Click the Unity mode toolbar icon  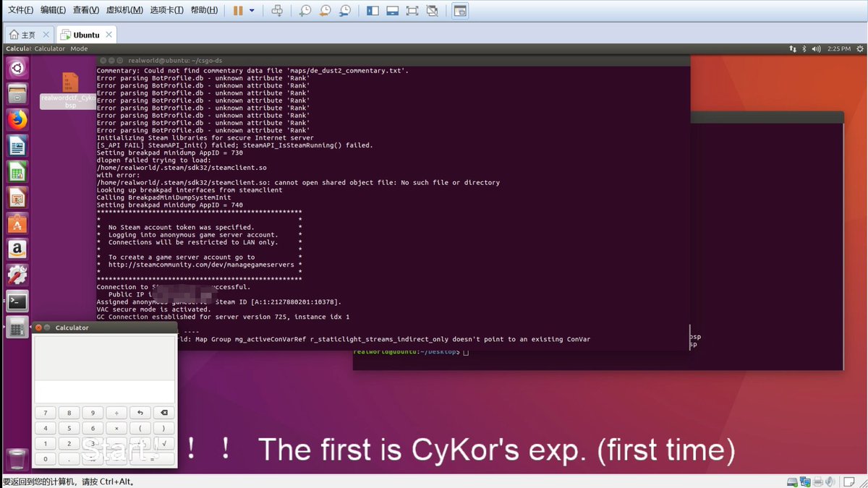[432, 10]
